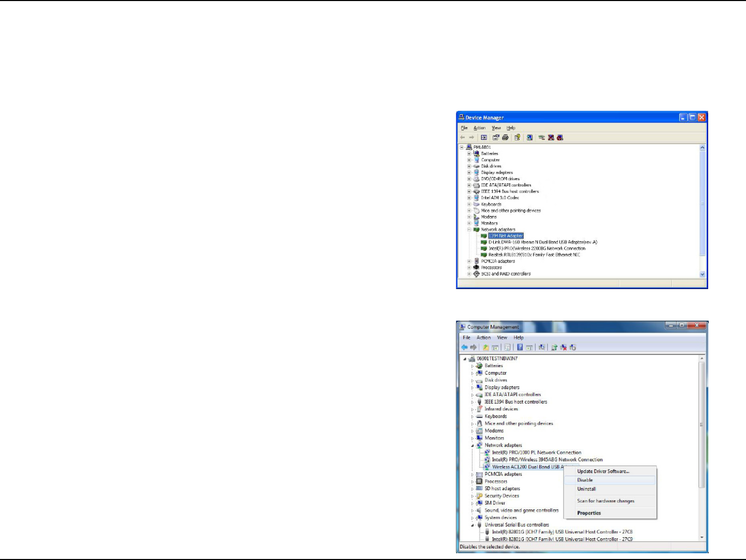
Task: Click Forward arrow in Device Manager toolbar
Action: point(471,138)
